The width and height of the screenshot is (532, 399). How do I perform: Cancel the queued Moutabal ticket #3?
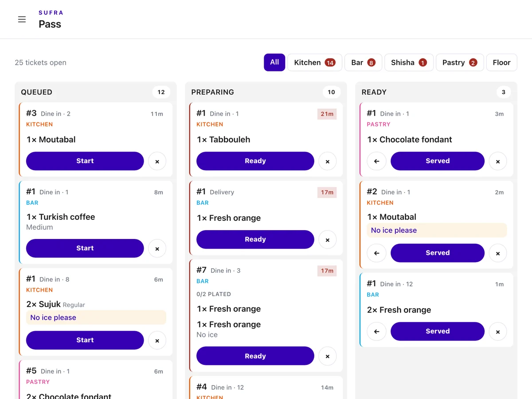pyautogui.click(x=157, y=161)
